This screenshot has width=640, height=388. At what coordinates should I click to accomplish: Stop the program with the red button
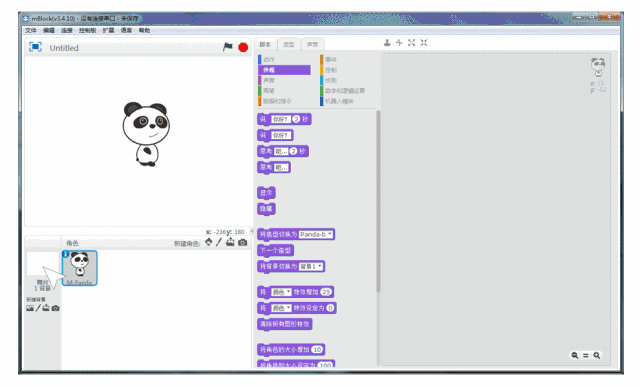pos(243,48)
